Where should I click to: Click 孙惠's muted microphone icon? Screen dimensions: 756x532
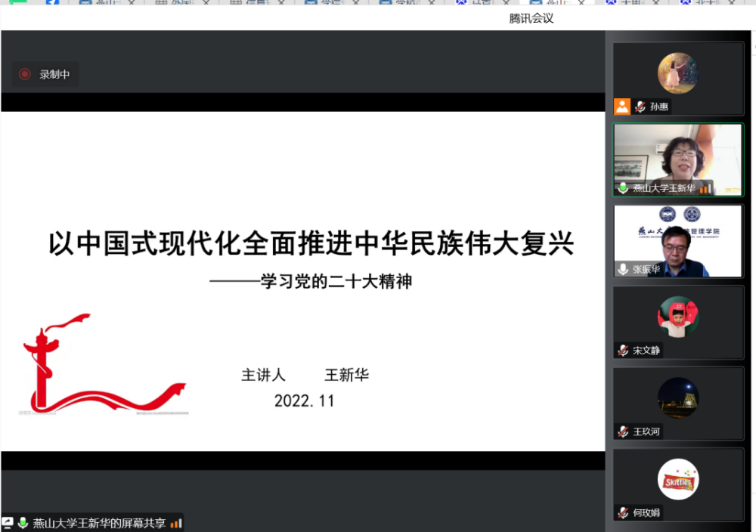point(640,107)
